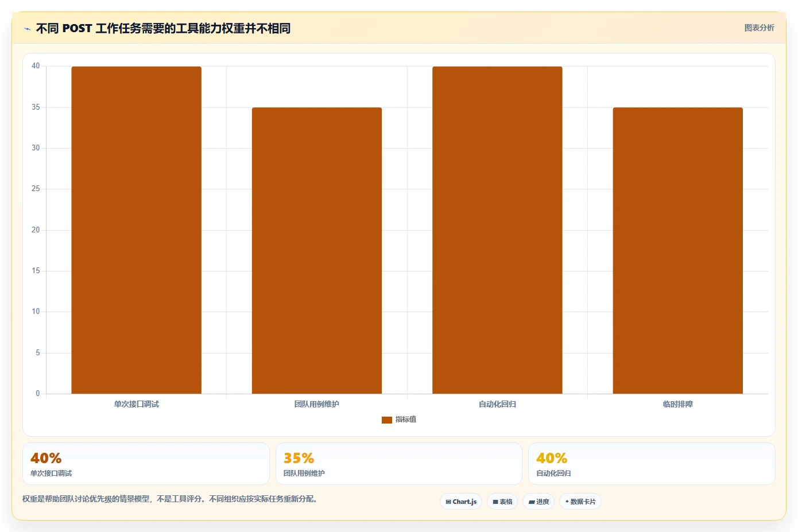Click the 自动化回归 x-axis label

coord(497,404)
